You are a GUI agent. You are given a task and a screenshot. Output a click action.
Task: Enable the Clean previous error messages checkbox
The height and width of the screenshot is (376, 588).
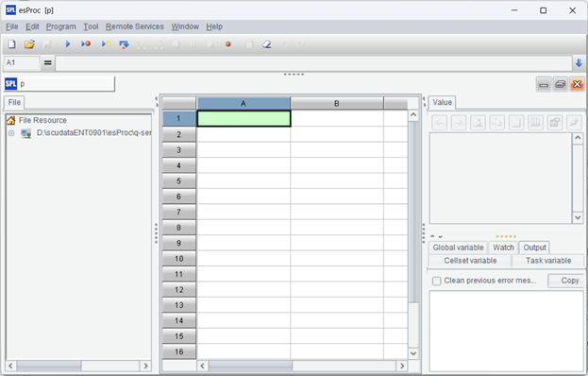[x=436, y=281]
